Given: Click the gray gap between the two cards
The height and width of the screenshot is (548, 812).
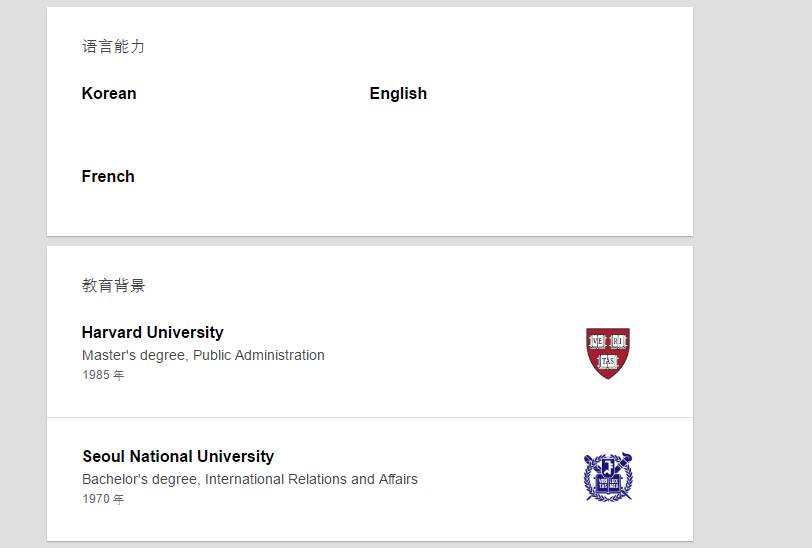Looking at the screenshot, I should (x=369, y=241).
